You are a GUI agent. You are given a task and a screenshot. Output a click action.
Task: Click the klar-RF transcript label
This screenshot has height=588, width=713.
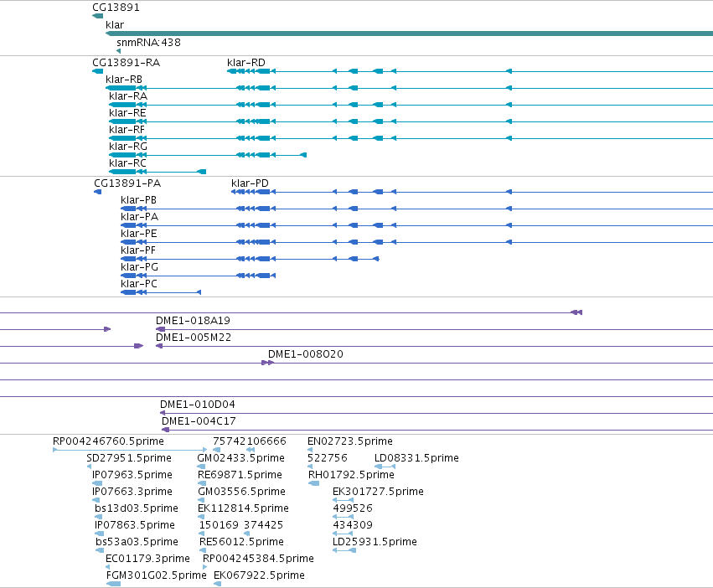pos(127,130)
